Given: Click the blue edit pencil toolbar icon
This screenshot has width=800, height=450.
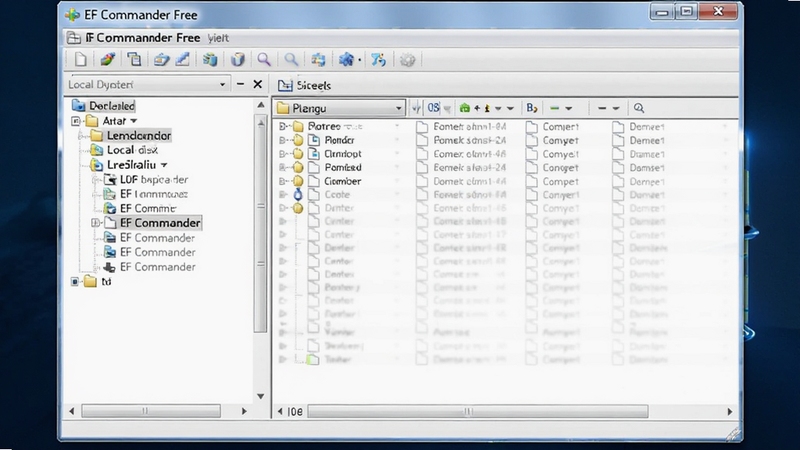Looking at the screenshot, I should coord(183,60).
